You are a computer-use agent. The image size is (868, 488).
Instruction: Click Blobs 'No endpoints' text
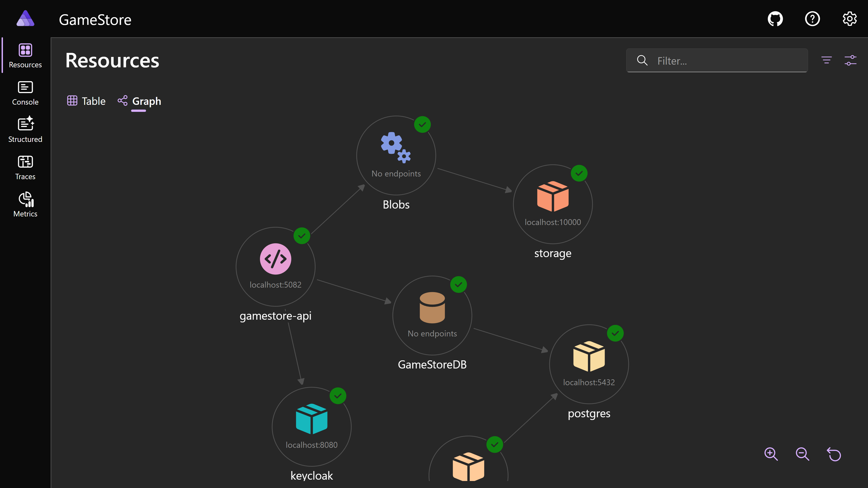(x=396, y=174)
